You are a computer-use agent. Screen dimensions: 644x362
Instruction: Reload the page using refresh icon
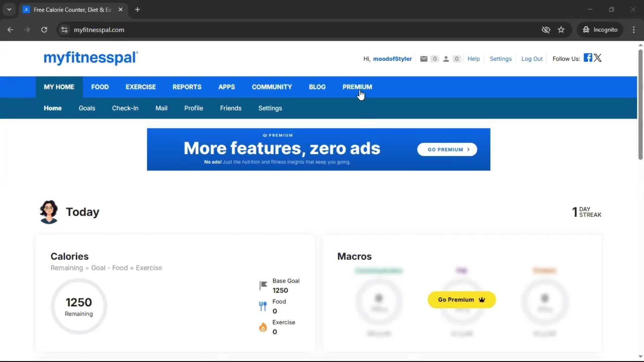44,30
